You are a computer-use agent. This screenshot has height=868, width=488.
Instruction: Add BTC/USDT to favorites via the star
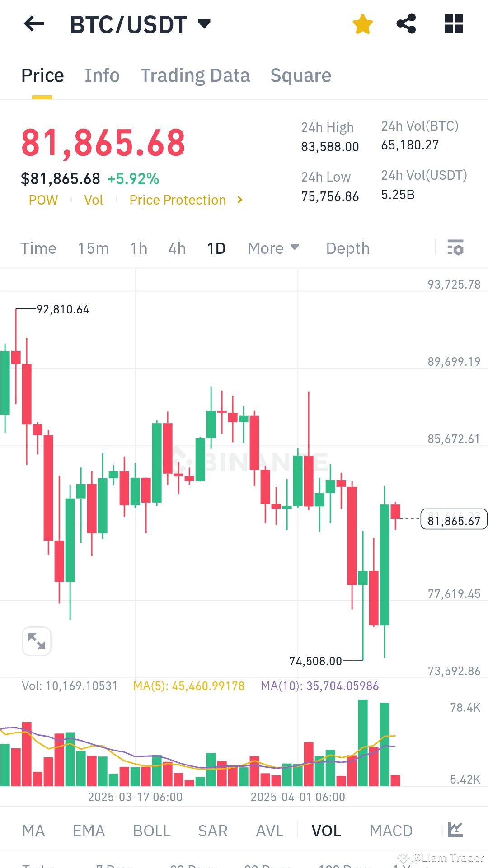point(363,24)
